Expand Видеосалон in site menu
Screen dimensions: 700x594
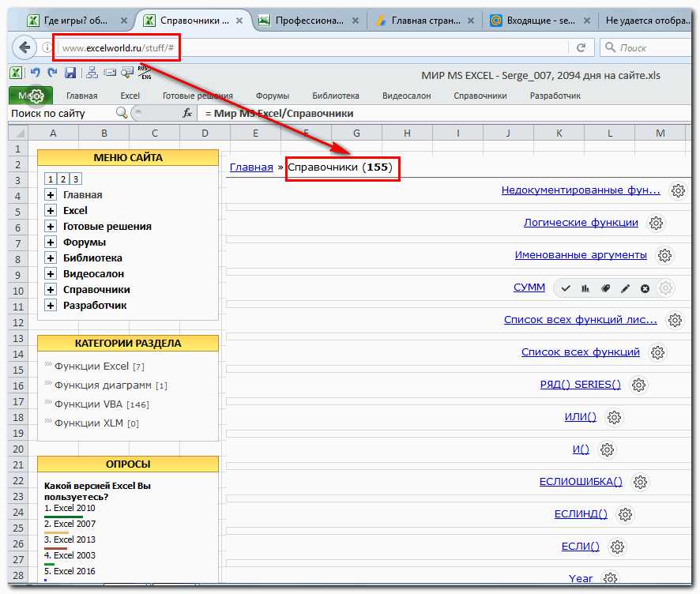pos(51,274)
